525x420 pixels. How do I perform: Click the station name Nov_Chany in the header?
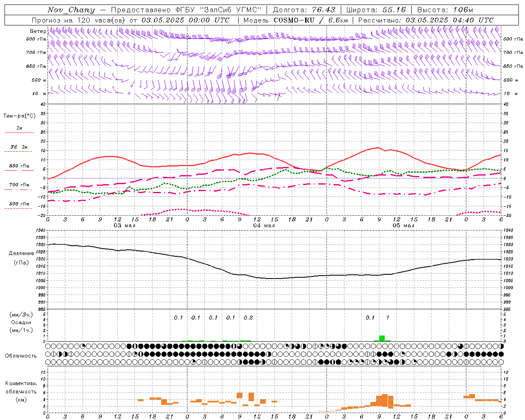(x=71, y=10)
